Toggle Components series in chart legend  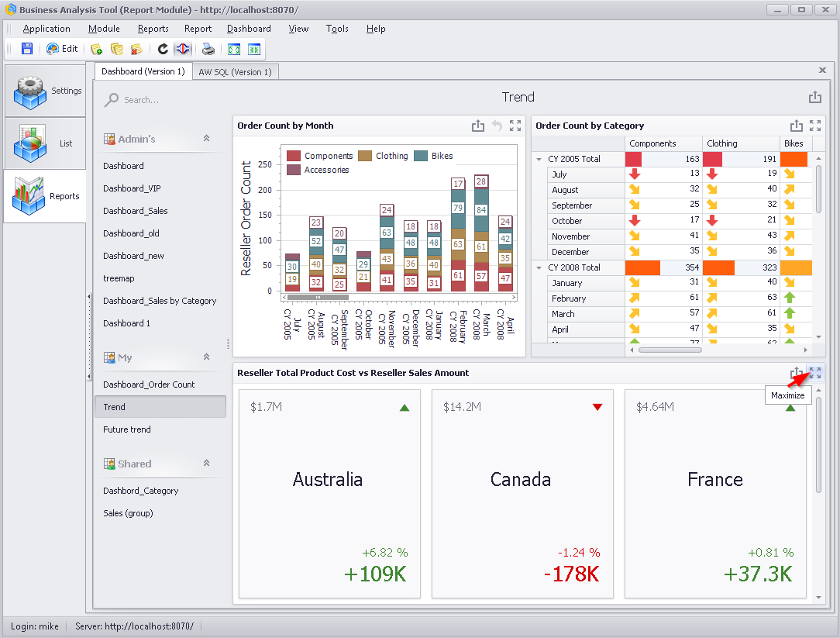pyautogui.click(x=320, y=156)
